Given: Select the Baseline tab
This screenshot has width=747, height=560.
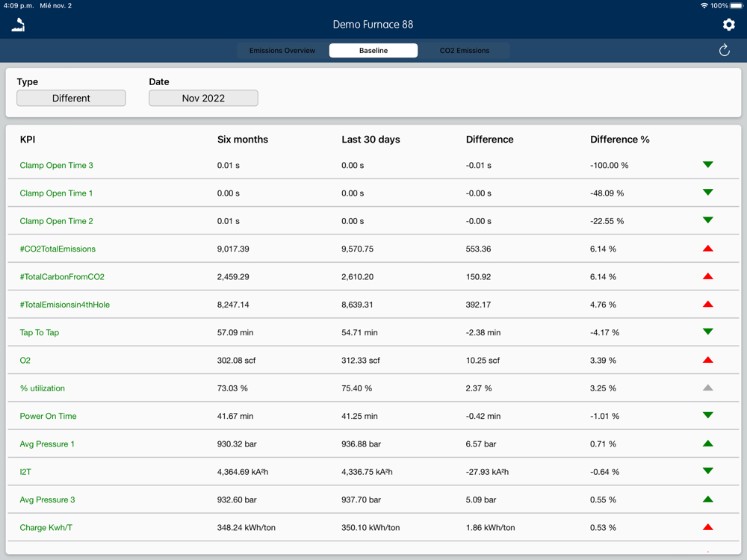Looking at the screenshot, I should pos(373,51).
